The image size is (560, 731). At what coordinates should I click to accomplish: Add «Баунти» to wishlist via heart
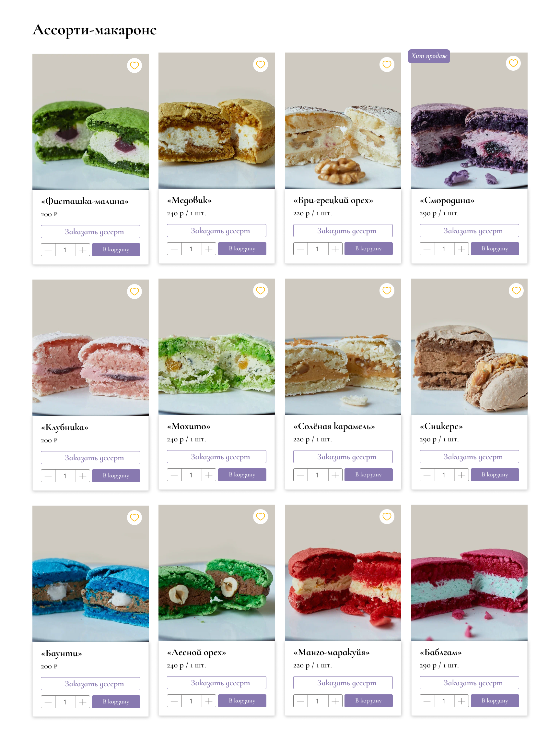pyautogui.click(x=134, y=517)
